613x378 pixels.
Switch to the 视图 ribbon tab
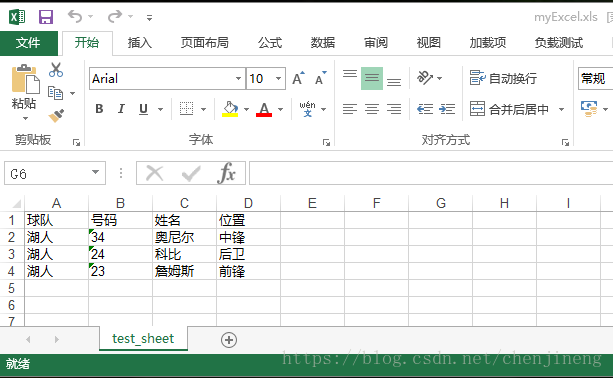pos(428,43)
